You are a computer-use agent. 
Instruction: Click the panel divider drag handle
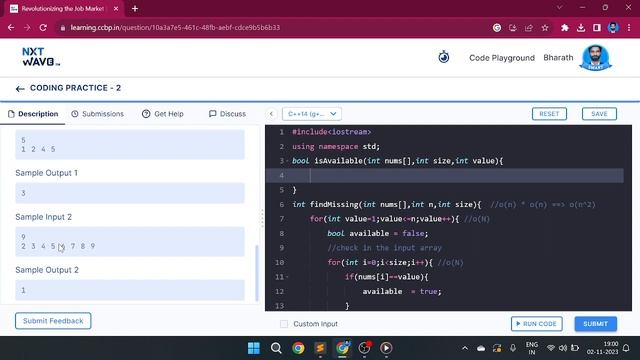click(x=262, y=218)
